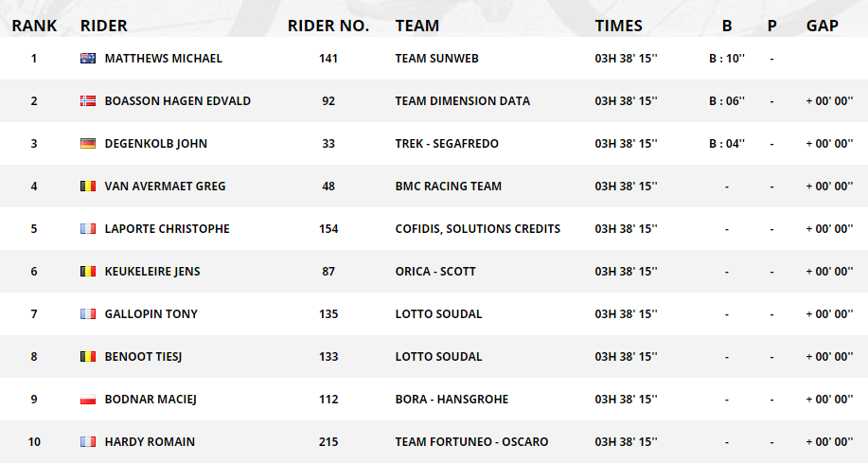Viewport: 868px width, 463px height.
Task: Select the BMC Racing Team entry
Action: click(448, 187)
